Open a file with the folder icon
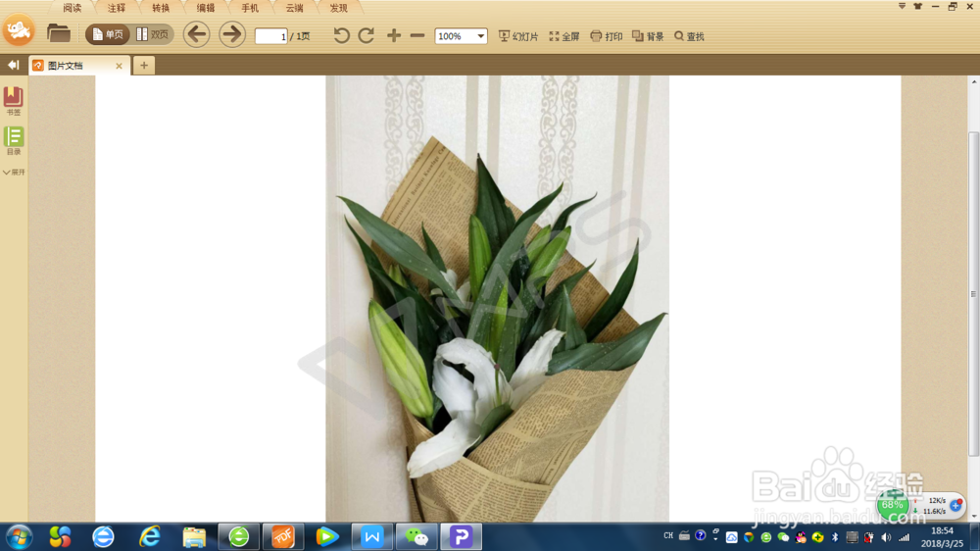Screen dimensions: 980x551 pos(59,33)
